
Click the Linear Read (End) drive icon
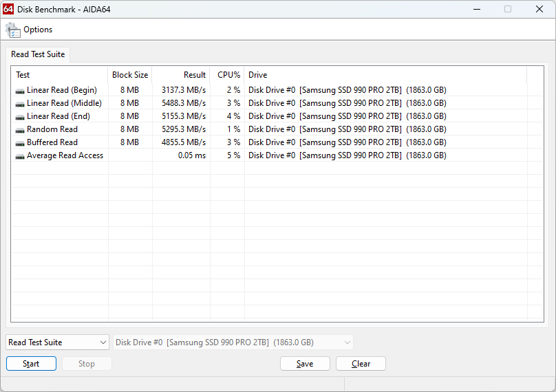(x=20, y=116)
